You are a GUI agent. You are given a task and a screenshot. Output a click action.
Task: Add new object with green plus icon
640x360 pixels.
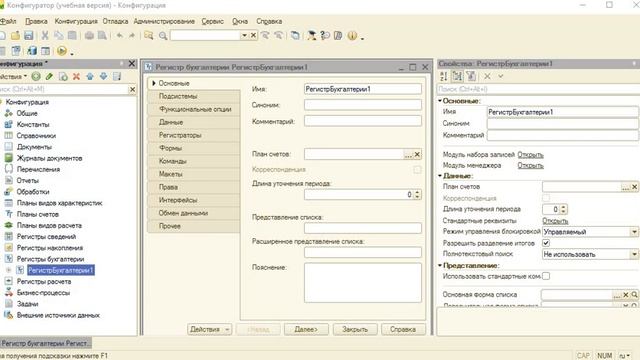point(36,76)
